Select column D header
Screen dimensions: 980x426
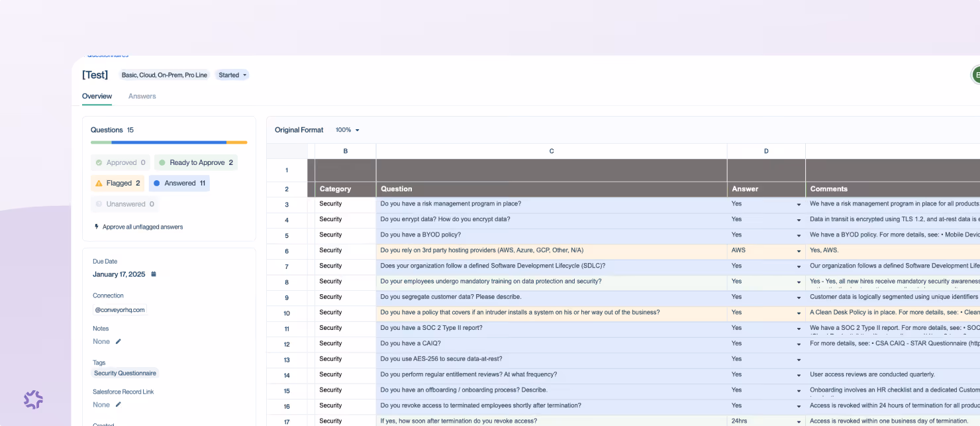pyautogui.click(x=766, y=151)
